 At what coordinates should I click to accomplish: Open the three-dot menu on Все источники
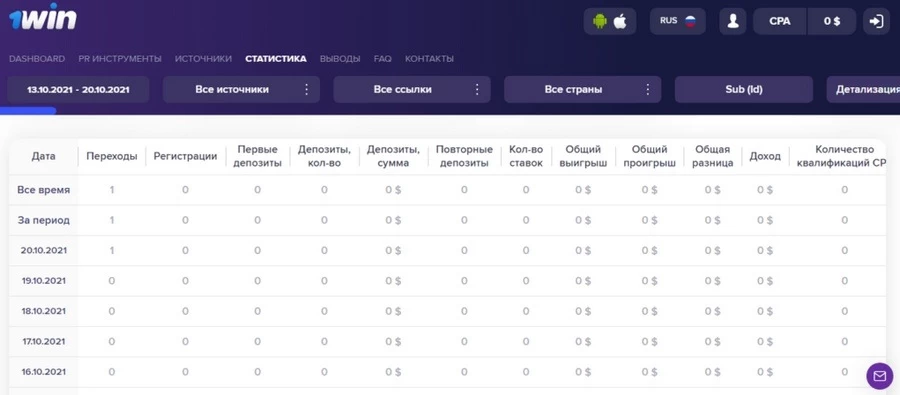(x=307, y=90)
